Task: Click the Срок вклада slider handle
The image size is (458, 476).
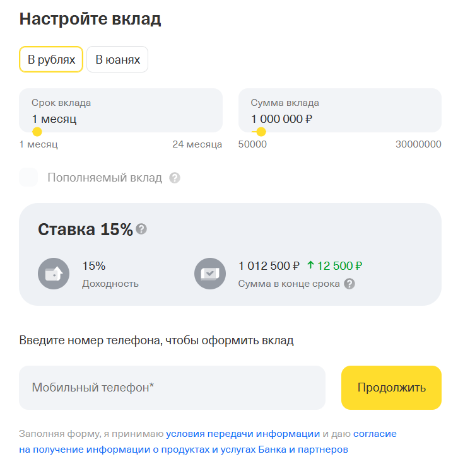Action: point(37,132)
